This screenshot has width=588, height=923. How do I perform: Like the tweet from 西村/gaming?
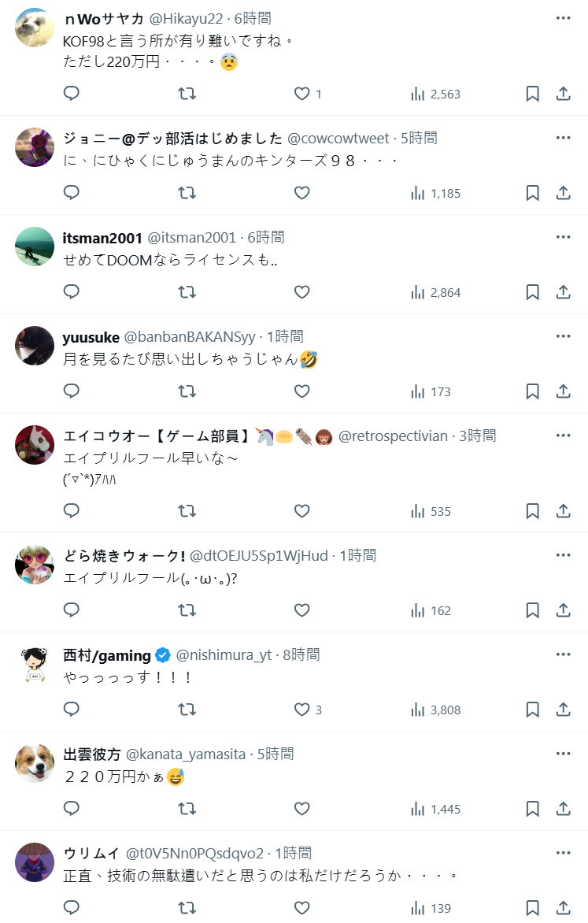pos(302,710)
